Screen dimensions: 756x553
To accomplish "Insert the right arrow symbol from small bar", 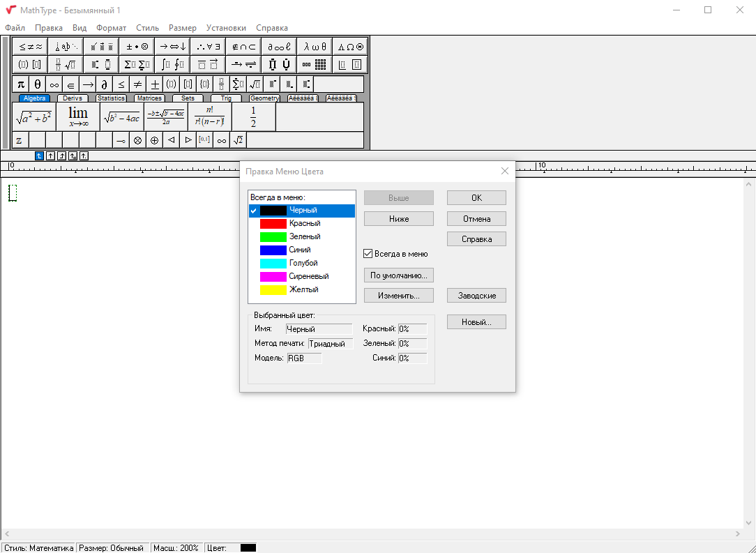I will [88, 84].
